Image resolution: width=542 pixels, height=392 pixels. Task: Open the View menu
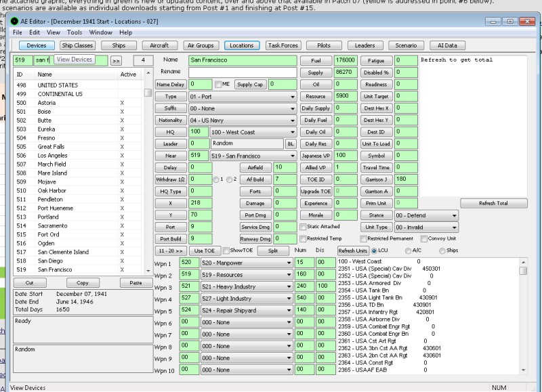pos(54,32)
